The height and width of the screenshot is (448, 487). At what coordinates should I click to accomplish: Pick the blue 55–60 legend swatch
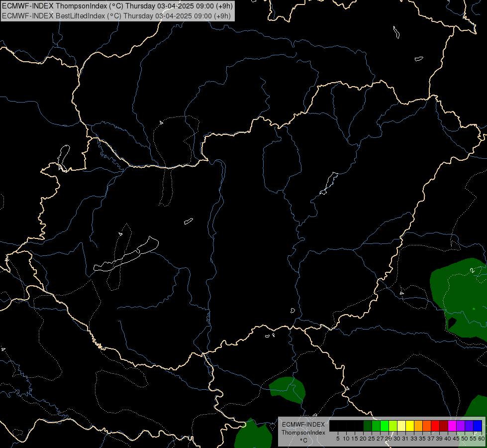(478, 426)
